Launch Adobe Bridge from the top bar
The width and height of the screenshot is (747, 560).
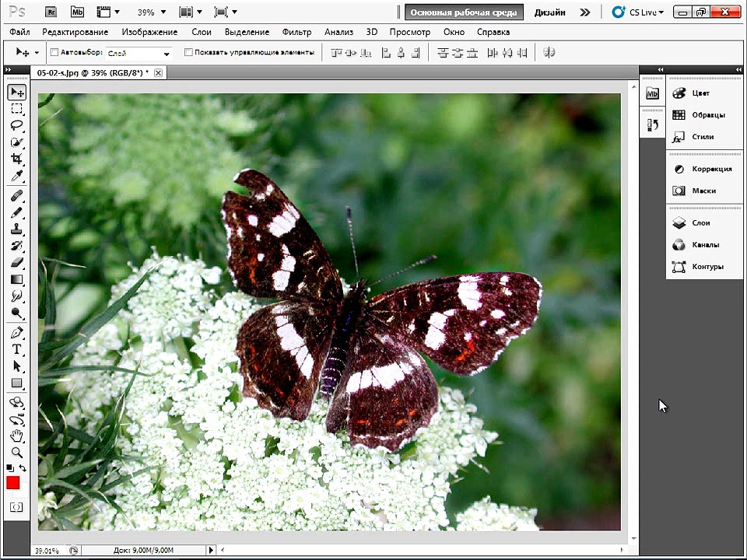click(x=51, y=12)
